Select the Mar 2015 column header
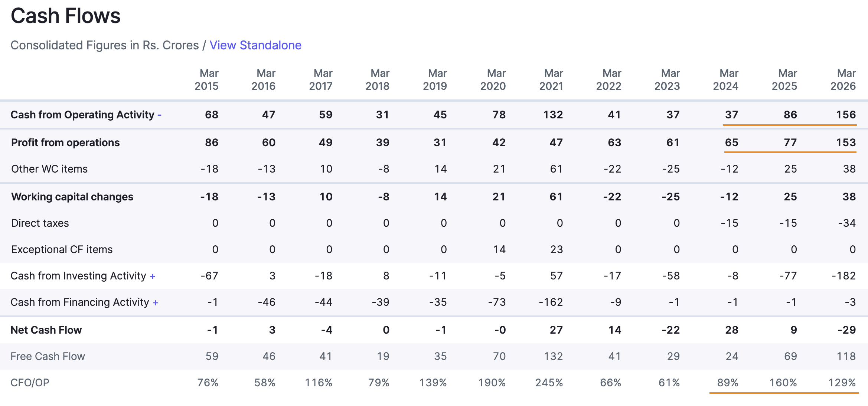Viewport: 868px width, 406px height. pyautogui.click(x=207, y=79)
